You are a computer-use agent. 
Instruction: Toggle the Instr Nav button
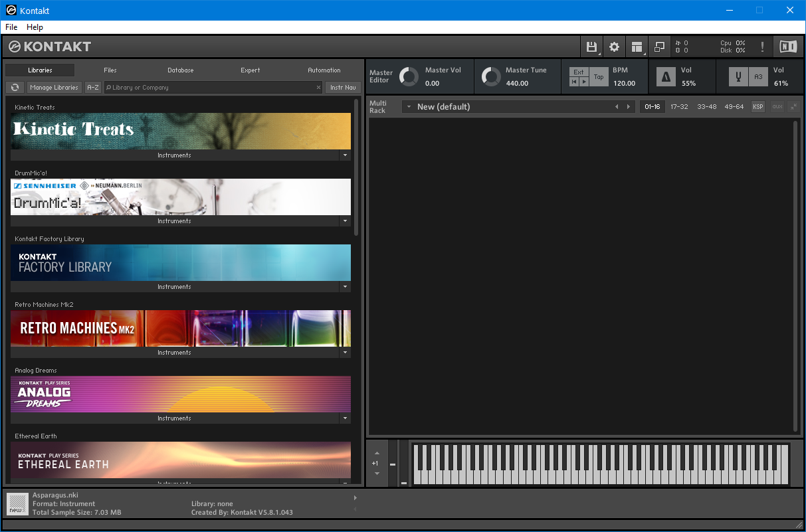coord(343,87)
